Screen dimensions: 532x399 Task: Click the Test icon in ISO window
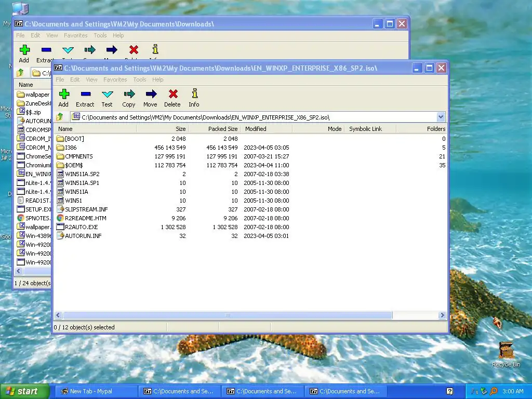[107, 94]
